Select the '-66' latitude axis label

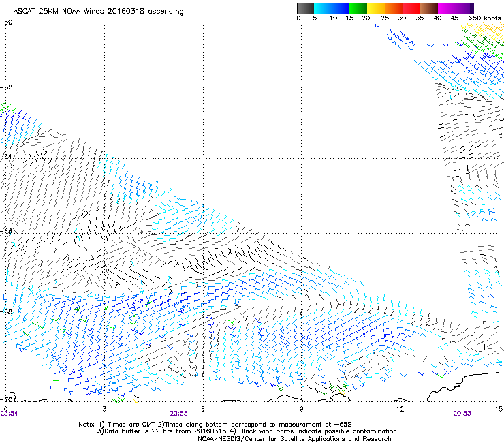click(x=6, y=231)
